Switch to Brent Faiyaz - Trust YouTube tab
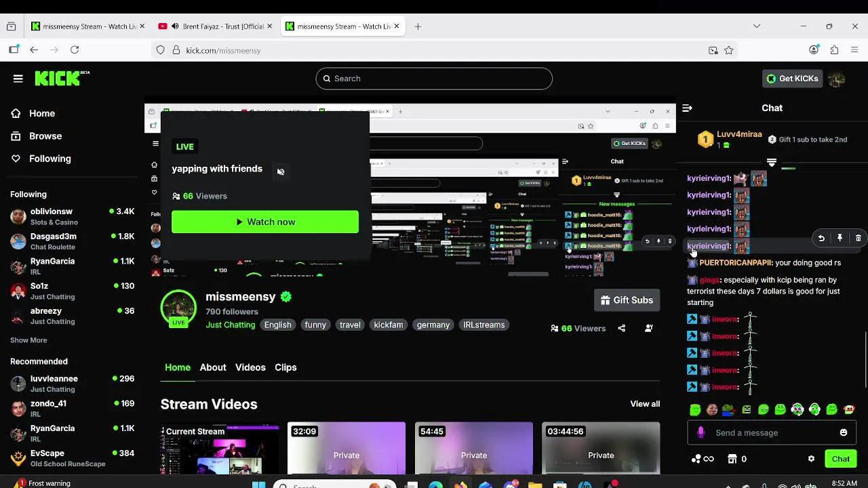 215,26
